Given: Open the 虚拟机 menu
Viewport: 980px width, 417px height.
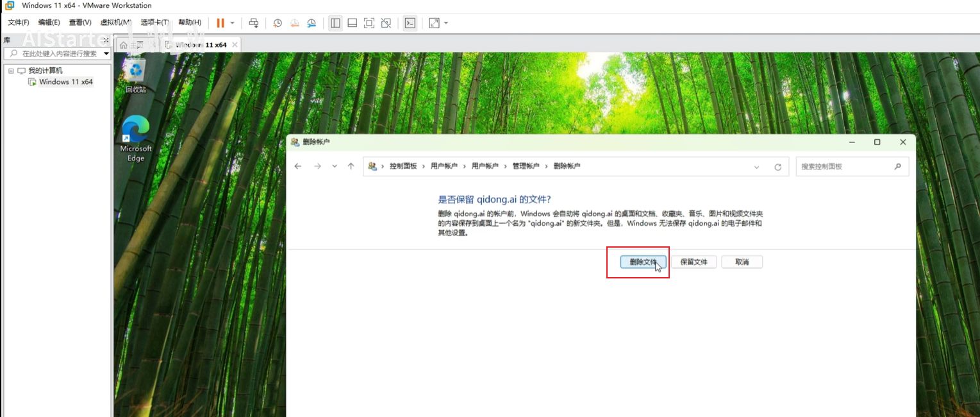Looking at the screenshot, I should point(115,22).
